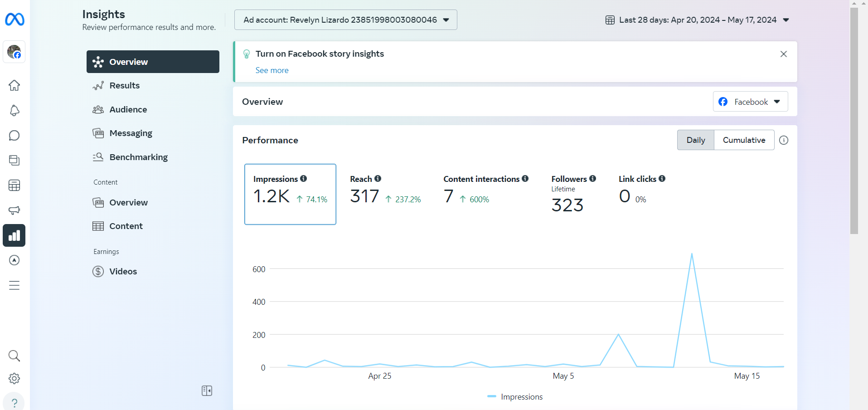
Task: Select the Impressions metric card
Action: [x=290, y=194]
